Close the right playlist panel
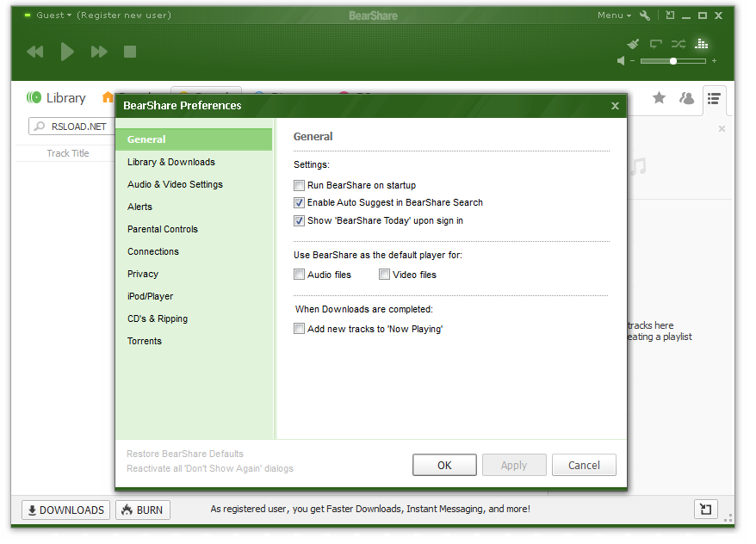 pyautogui.click(x=722, y=128)
